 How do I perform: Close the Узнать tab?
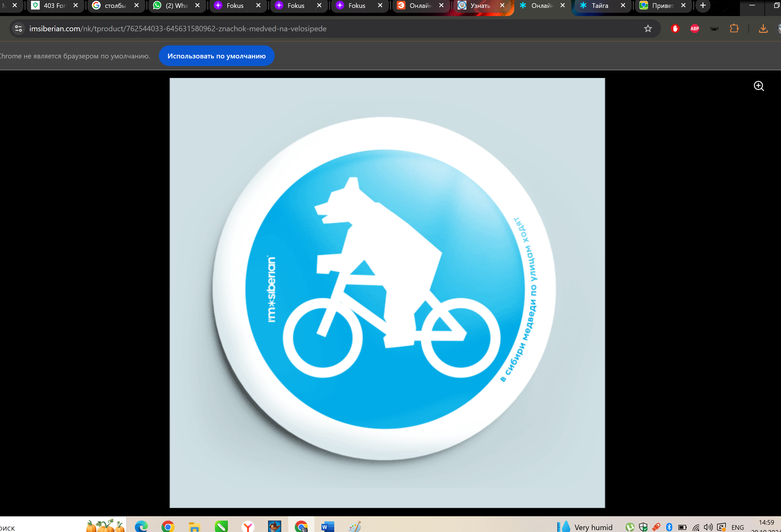pos(502,5)
